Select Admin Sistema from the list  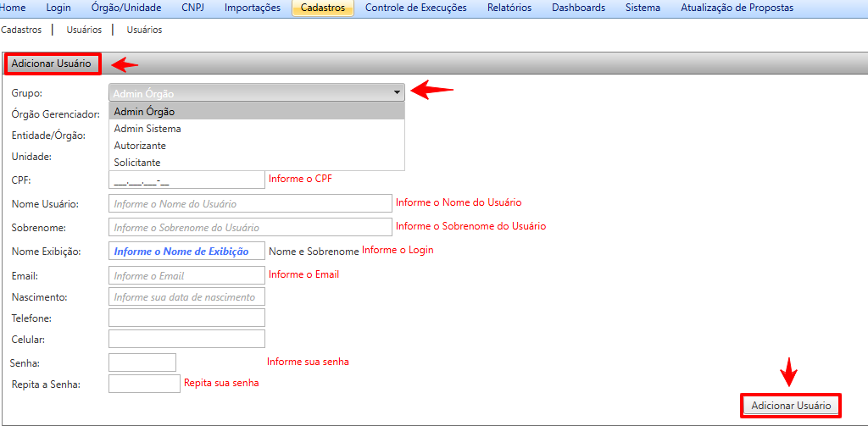pyautogui.click(x=147, y=129)
